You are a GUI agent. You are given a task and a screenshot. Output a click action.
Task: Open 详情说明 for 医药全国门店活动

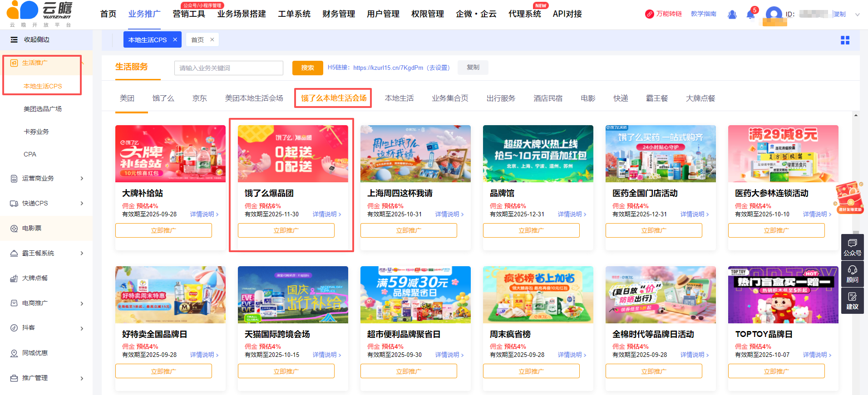(695, 215)
